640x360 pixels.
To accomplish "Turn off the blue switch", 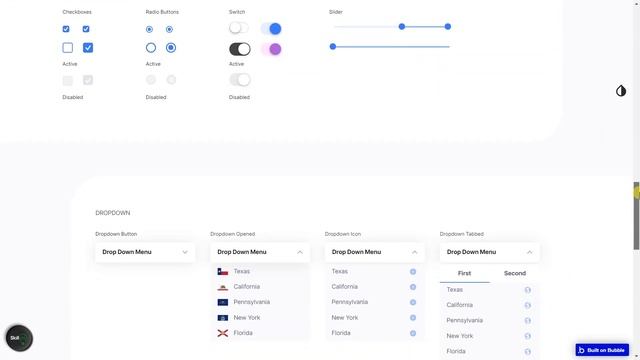I will (271, 29).
